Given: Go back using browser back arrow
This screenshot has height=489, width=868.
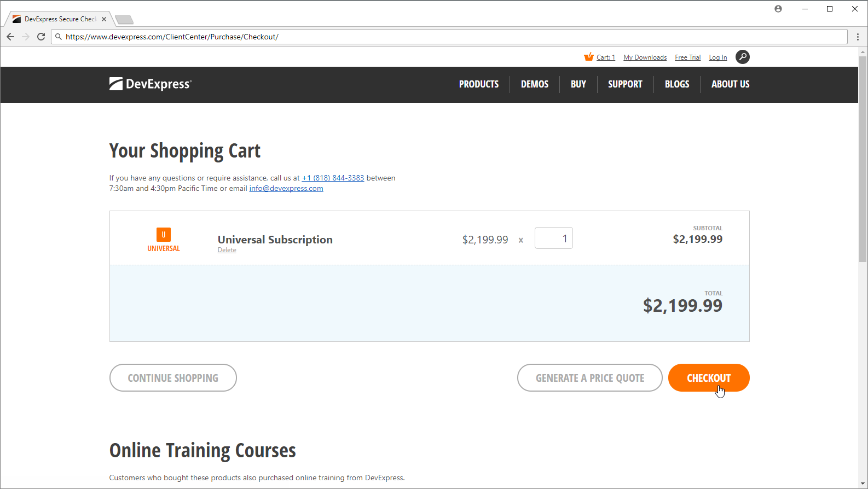Looking at the screenshot, I should pyautogui.click(x=10, y=37).
